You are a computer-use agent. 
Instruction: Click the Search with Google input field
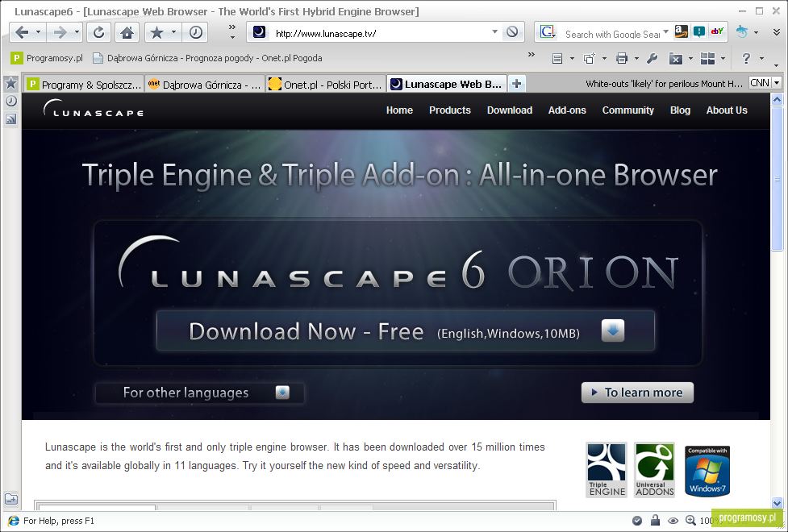(611, 34)
